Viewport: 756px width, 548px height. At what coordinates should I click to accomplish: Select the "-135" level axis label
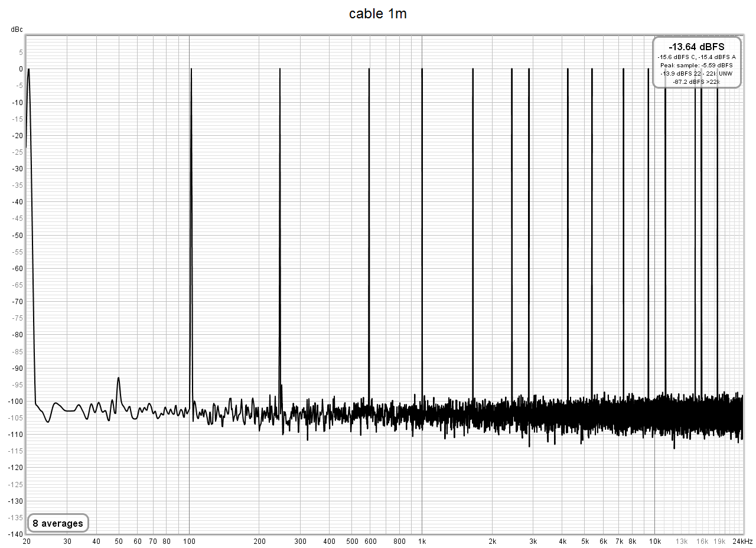click(x=14, y=517)
